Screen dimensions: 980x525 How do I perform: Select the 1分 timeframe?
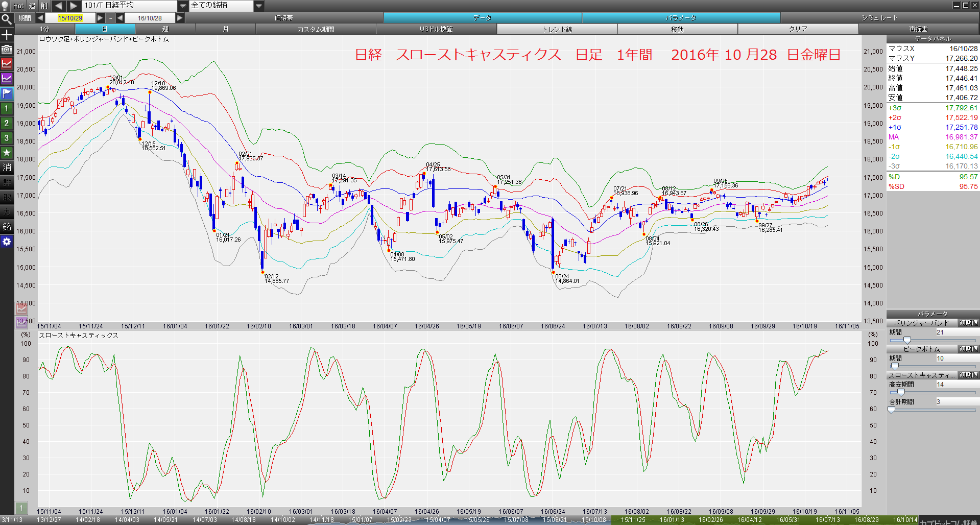(x=45, y=29)
